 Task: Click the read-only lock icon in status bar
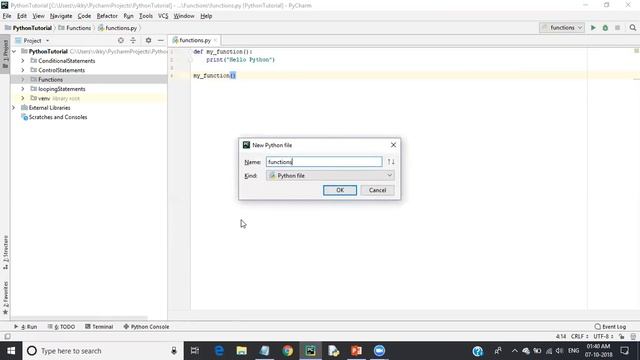[622, 336]
